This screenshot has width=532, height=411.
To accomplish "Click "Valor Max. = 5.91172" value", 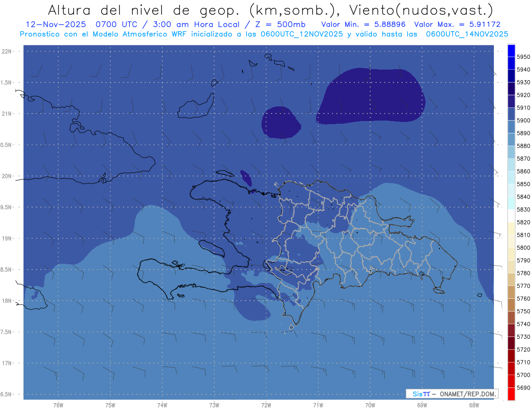I will coord(457,24).
